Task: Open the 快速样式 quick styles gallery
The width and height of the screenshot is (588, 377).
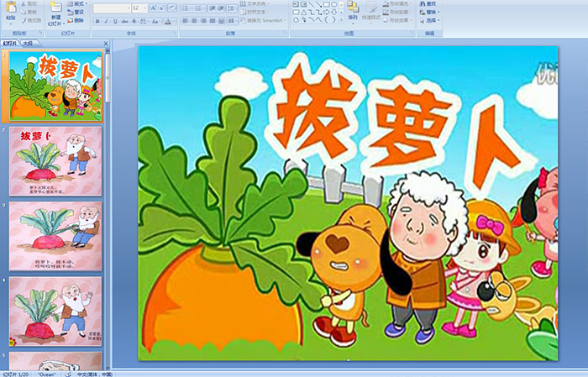Action: point(371,13)
